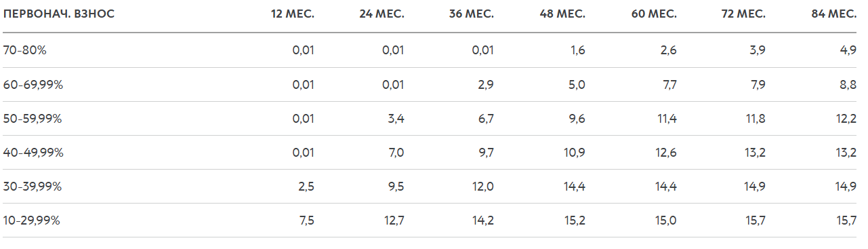This screenshot has width=868, height=249.
Task: Click the 40-49,99% row label
Action: pos(33,153)
